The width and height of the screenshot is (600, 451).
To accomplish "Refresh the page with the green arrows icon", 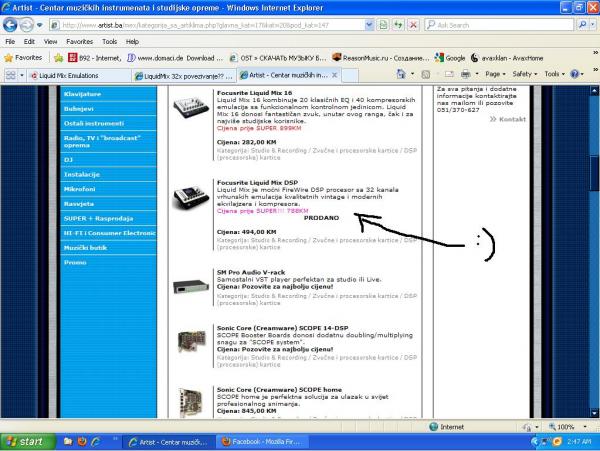I will click(x=398, y=25).
